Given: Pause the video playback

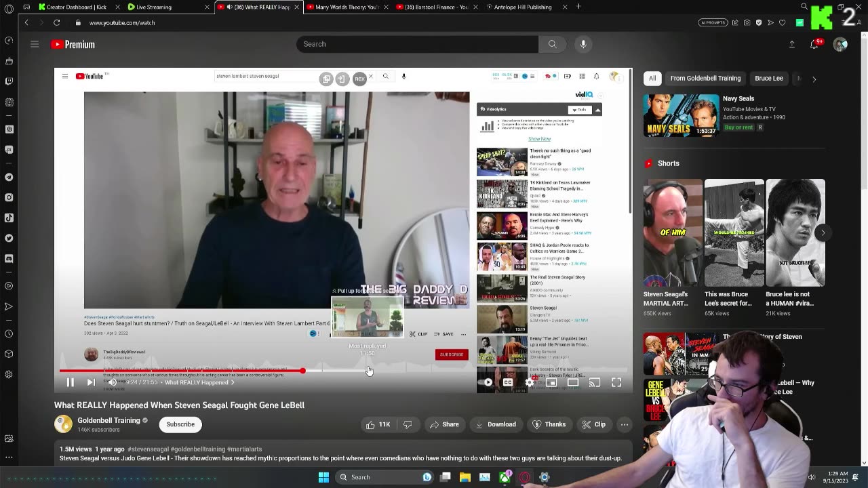Looking at the screenshot, I should (70, 382).
